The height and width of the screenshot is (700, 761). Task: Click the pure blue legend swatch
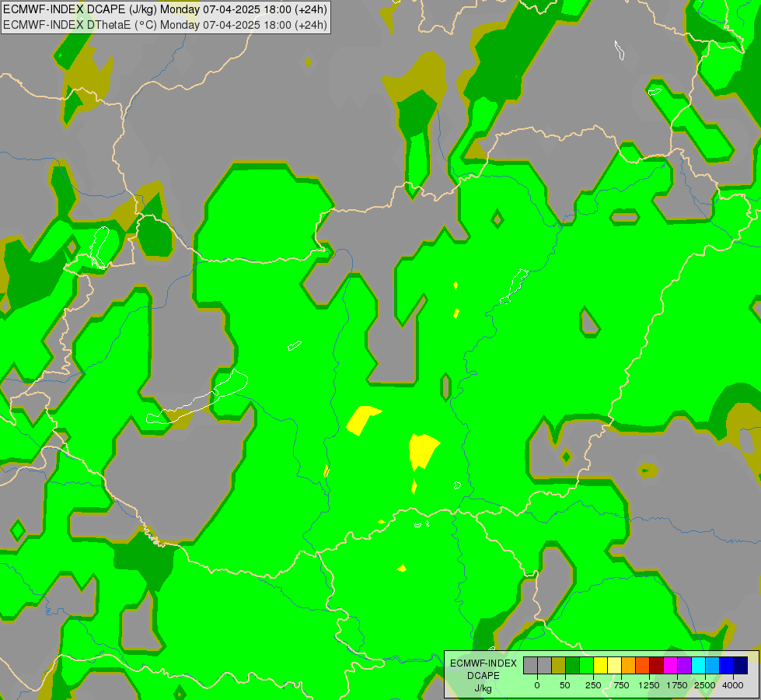(x=727, y=666)
